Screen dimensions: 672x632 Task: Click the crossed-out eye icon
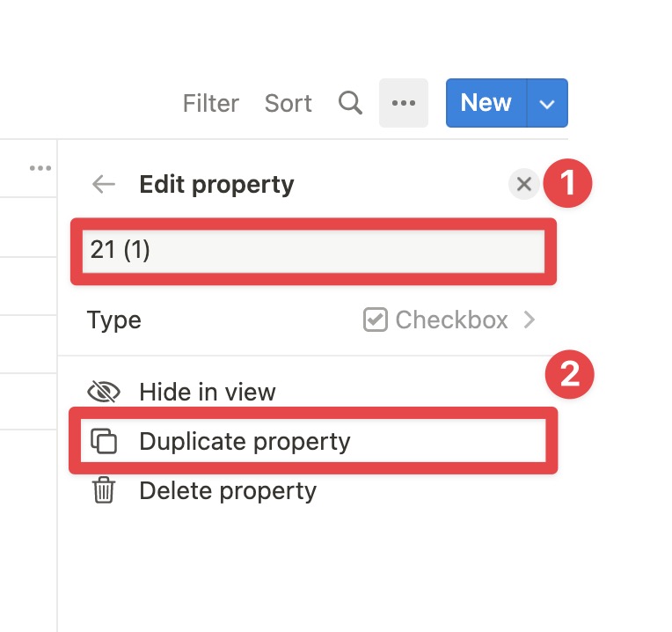click(x=104, y=392)
